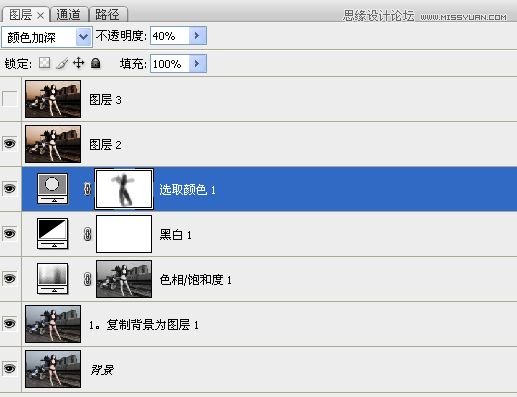
Task: Switch to the 路径 tab
Action: click(108, 15)
